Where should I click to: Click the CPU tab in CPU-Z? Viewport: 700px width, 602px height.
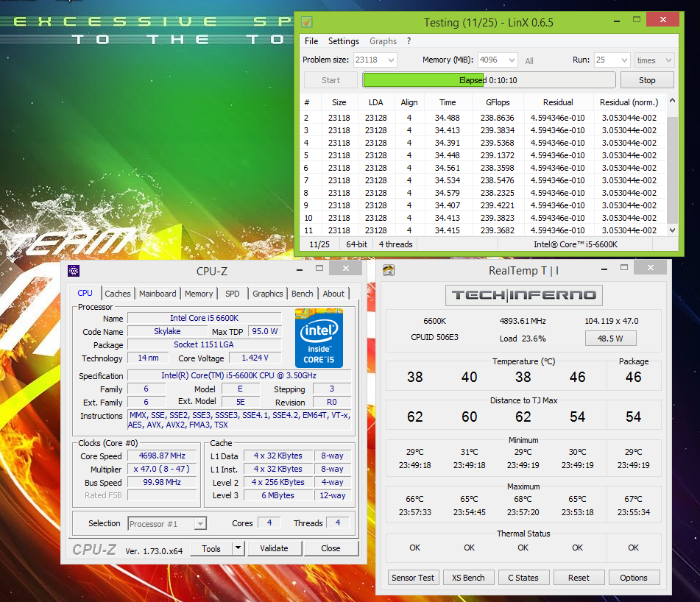pyautogui.click(x=85, y=293)
